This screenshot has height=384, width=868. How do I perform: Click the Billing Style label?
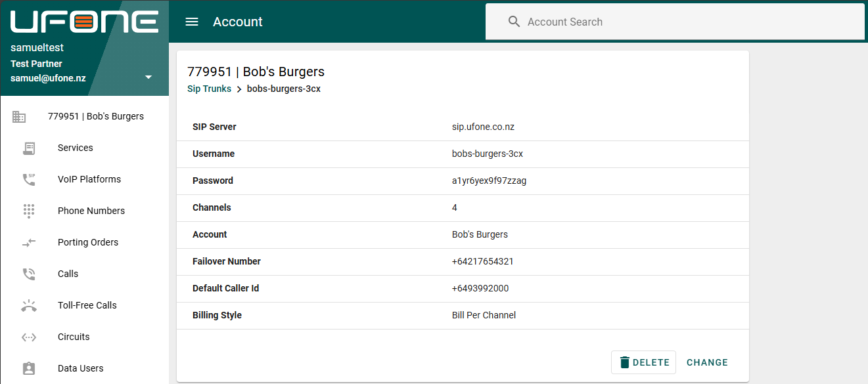pyautogui.click(x=217, y=315)
